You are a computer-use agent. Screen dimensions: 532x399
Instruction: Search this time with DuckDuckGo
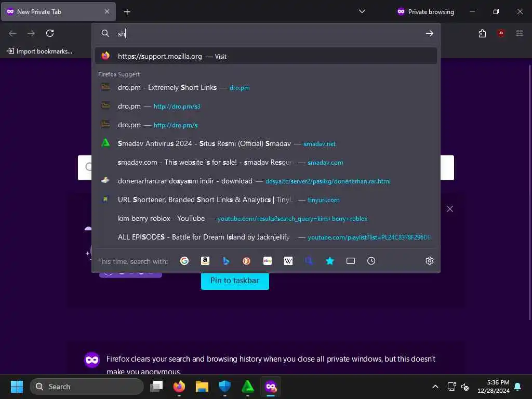(247, 261)
